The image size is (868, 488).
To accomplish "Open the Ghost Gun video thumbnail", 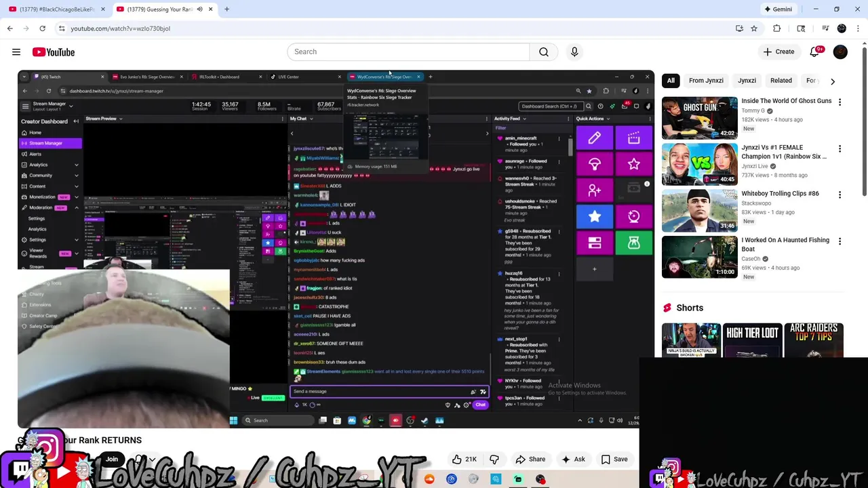I will pyautogui.click(x=699, y=118).
